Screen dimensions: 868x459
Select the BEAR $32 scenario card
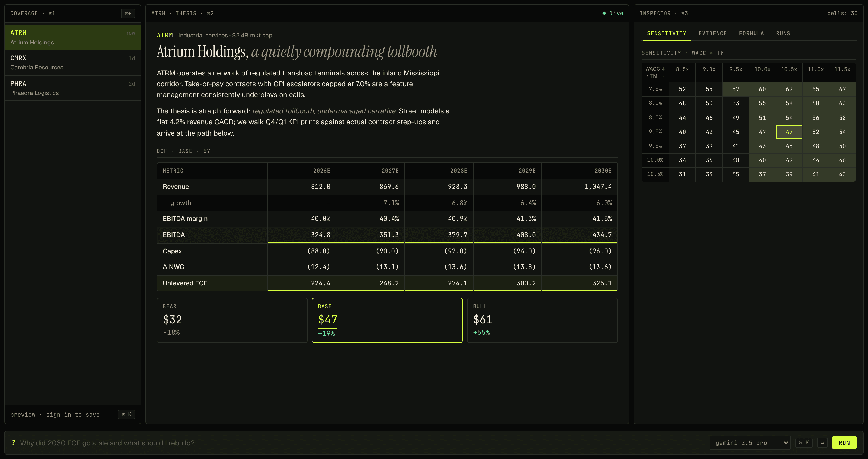click(x=232, y=320)
